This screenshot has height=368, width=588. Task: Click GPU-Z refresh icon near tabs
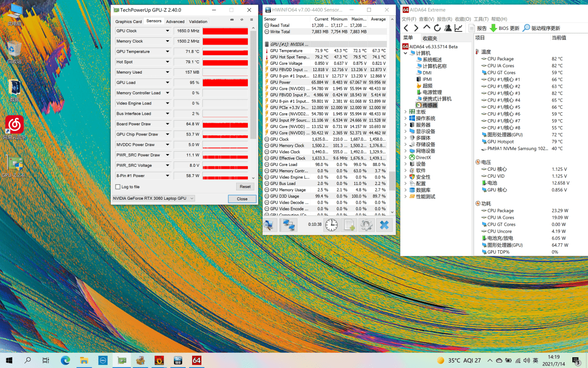[242, 20]
